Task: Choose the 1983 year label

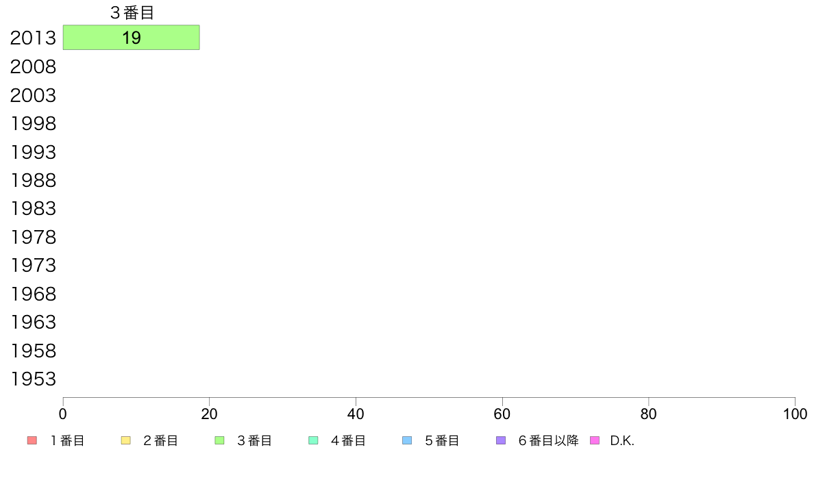Action: click(33, 208)
